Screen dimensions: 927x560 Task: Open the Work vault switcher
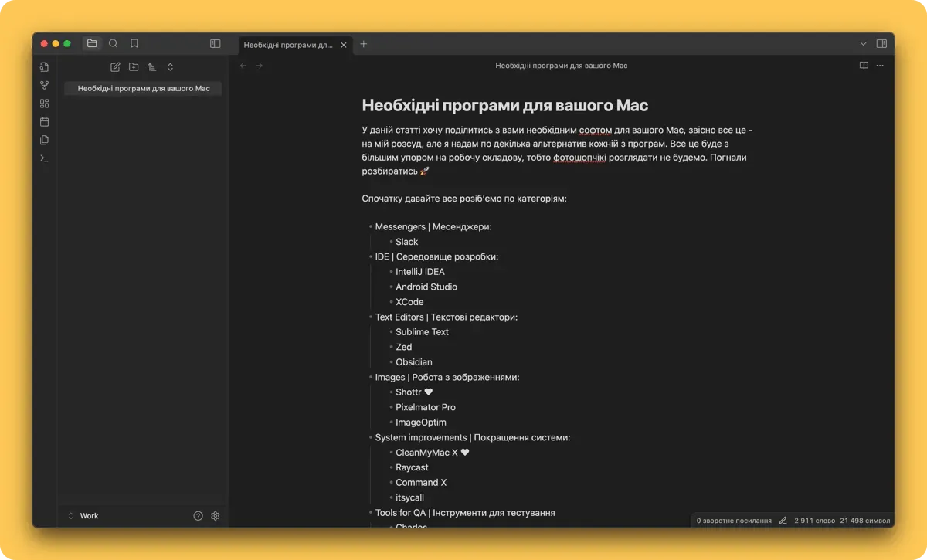83,516
